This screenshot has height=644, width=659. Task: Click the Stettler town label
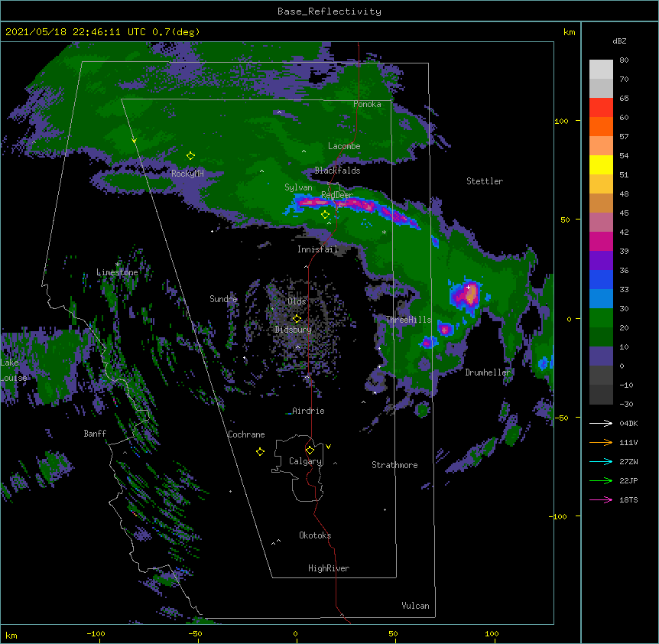(x=485, y=181)
